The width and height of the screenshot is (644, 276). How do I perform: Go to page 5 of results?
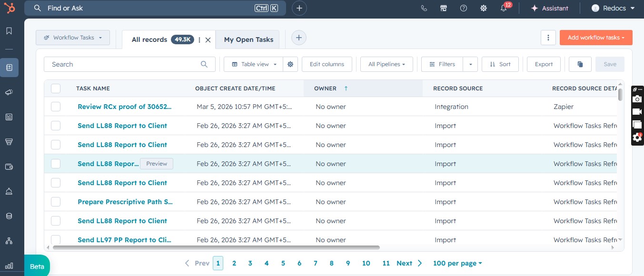(x=283, y=263)
